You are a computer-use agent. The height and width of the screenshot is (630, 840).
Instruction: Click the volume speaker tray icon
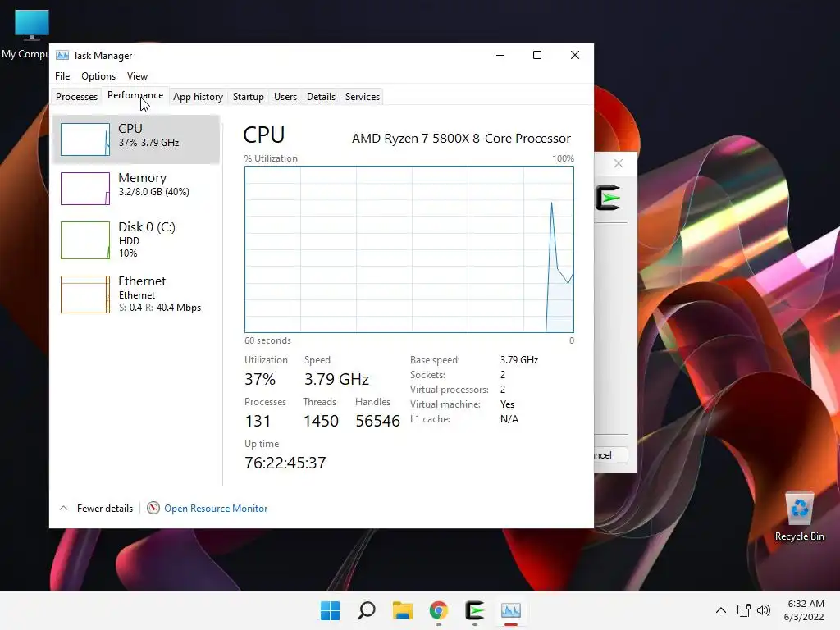pyautogui.click(x=764, y=610)
